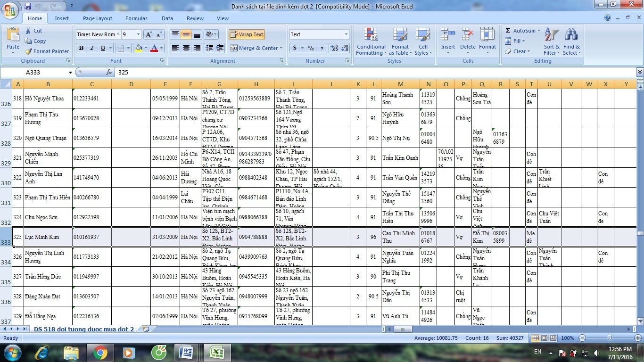Open the Name Box dropdown arrow
This screenshot has height=362, width=644.
click(71, 73)
